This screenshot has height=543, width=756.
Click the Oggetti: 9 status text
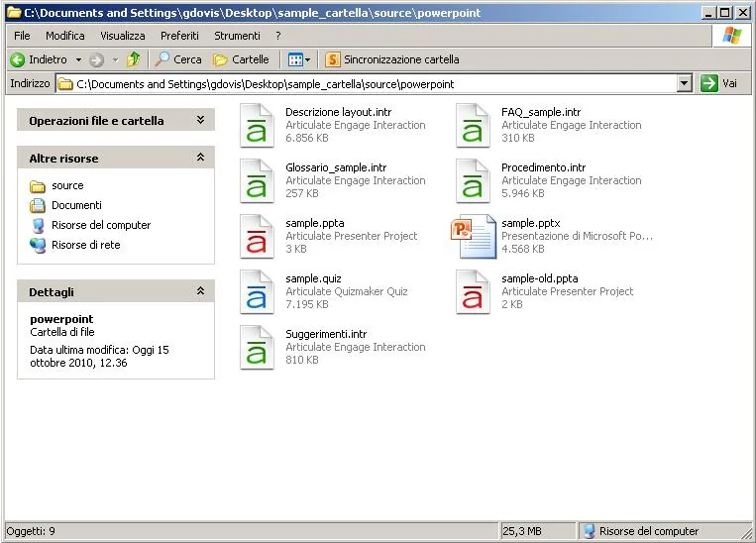[x=31, y=531]
